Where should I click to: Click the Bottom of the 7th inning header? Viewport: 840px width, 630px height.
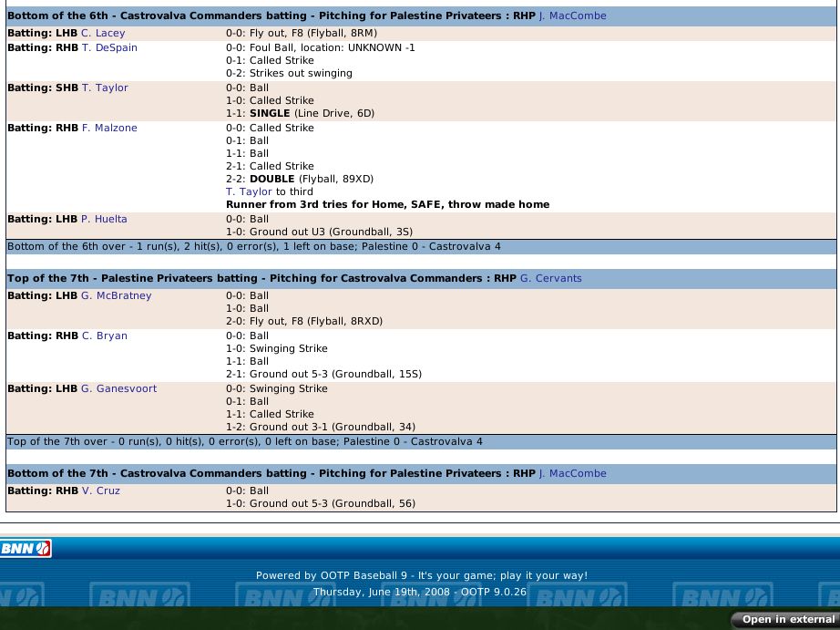coord(270,473)
